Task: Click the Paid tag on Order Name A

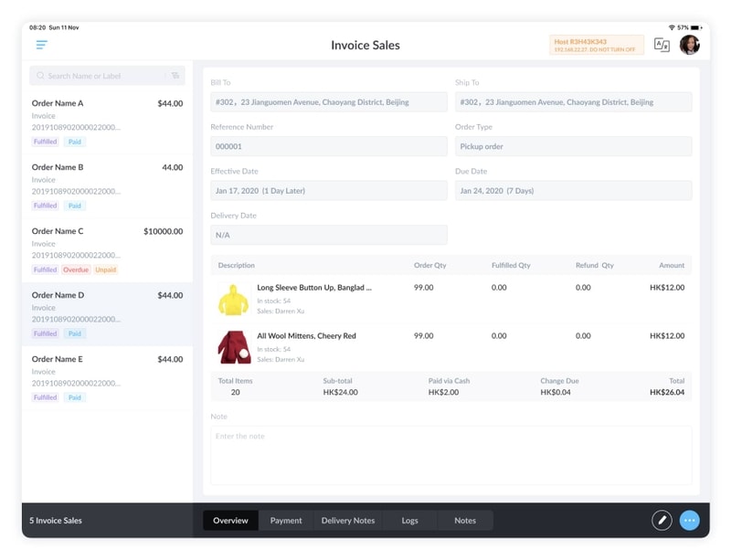Action: [74, 142]
